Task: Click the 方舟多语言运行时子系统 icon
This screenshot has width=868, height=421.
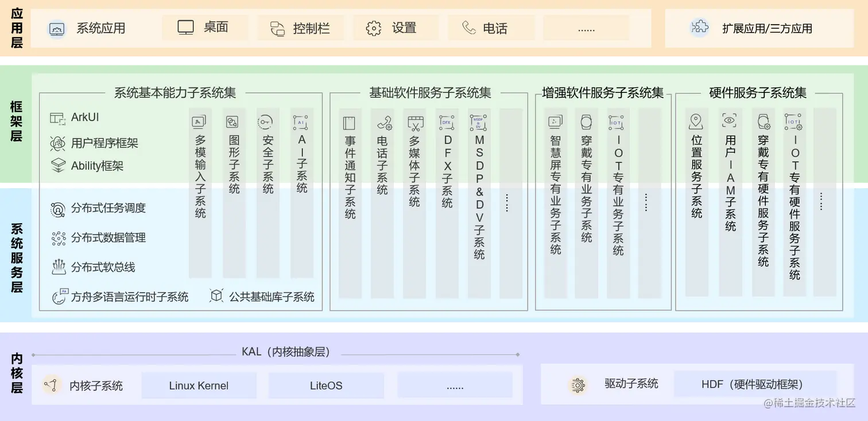Action: click(59, 296)
